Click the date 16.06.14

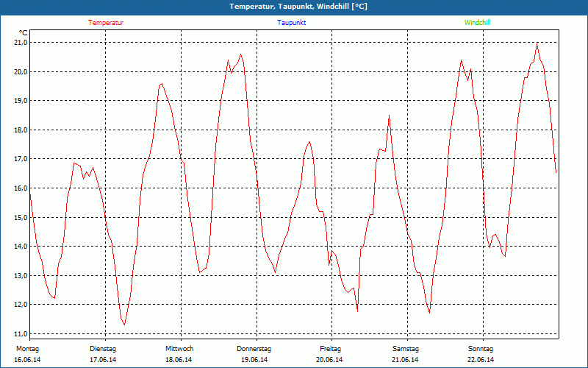(27, 360)
